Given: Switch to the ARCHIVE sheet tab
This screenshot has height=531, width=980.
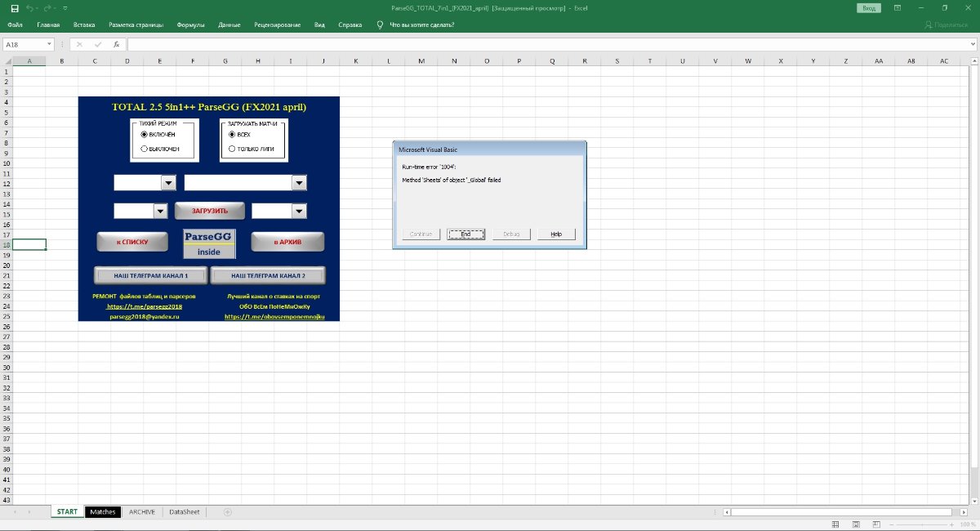Looking at the screenshot, I should coord(142,511).
